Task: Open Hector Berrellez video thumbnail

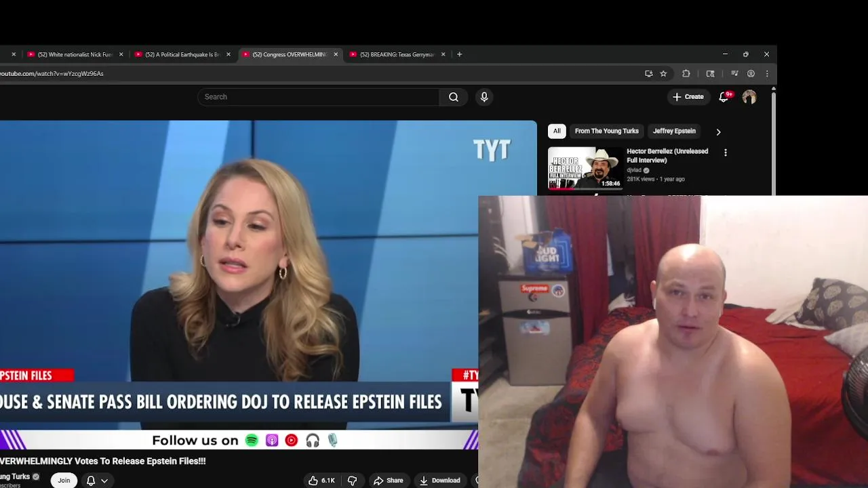Action: (x=585, y=168)
